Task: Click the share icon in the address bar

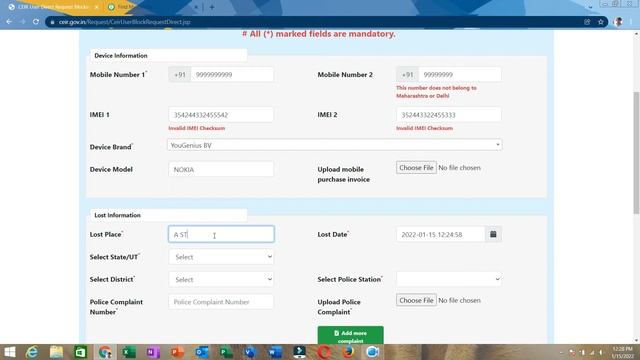Action: [587, 22]
